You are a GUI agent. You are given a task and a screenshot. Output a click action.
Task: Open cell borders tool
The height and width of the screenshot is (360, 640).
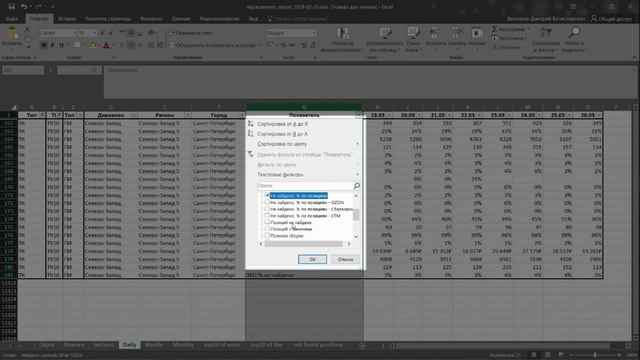pos(77,45)
